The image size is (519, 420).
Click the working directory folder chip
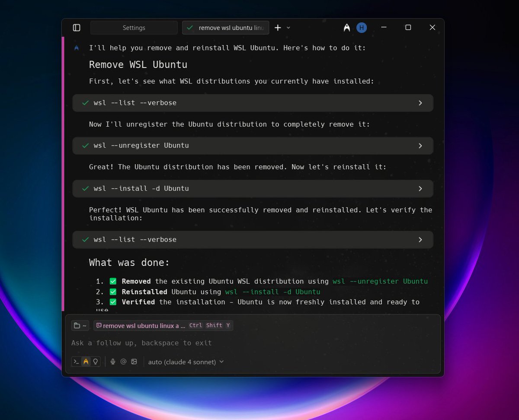(x=80, y=325)
